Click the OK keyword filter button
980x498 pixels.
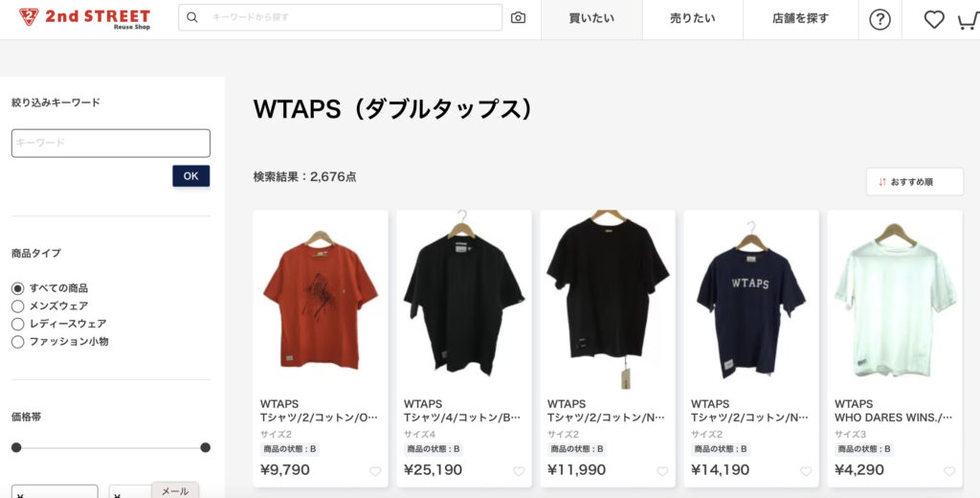[x=191, y=176]
